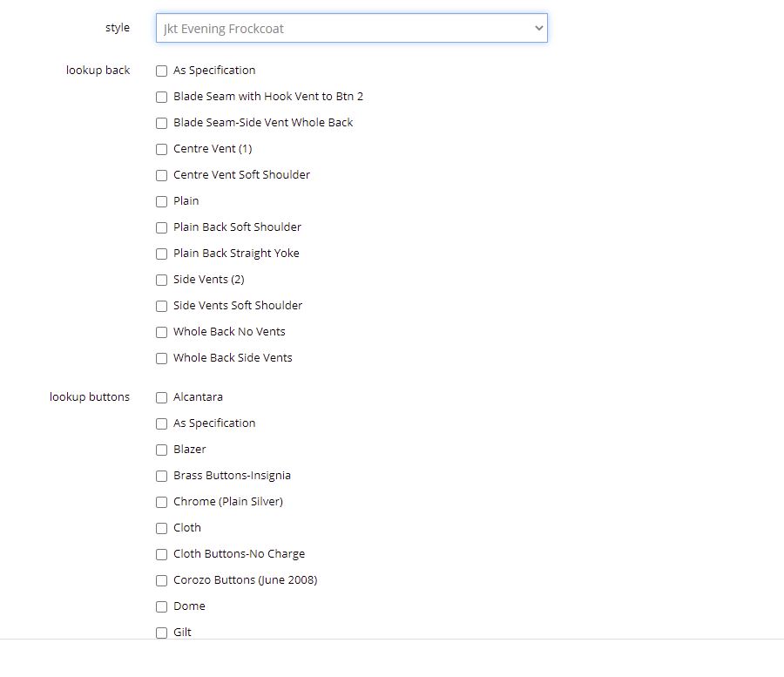The image size is (784, 677).
Task: Tick the Blazer buttons checkbox
Action: pos(161,450)
